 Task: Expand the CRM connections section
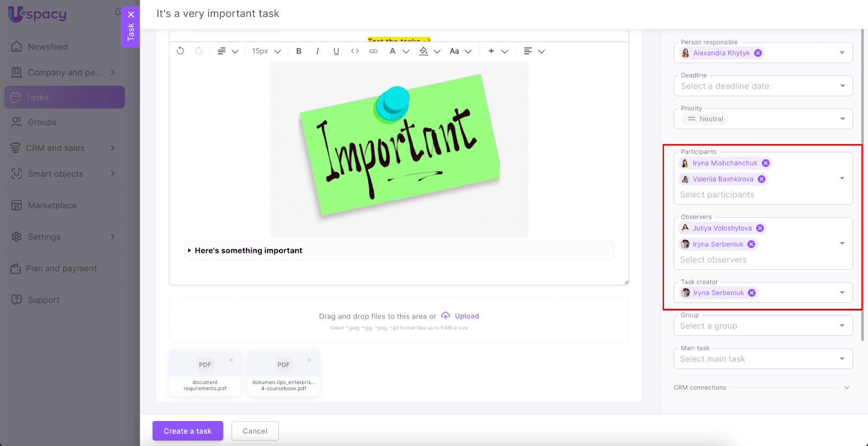point(846,387)
